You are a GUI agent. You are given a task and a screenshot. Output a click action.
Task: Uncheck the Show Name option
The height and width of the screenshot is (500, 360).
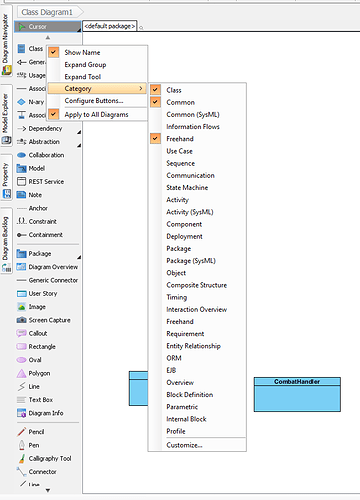point(53,52)
